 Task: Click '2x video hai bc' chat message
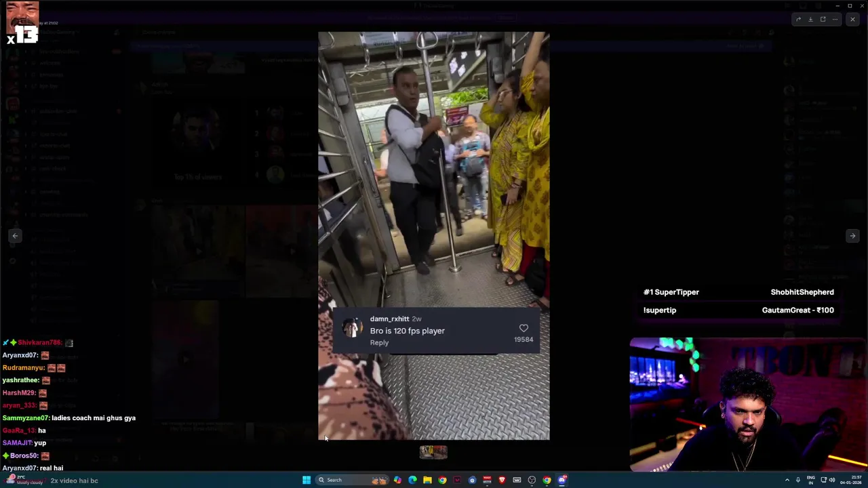[74, 481]
